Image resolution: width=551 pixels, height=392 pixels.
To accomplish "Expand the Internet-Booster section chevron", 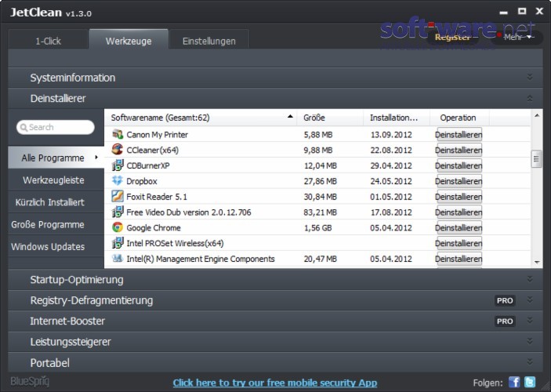I will pos(530,321).
